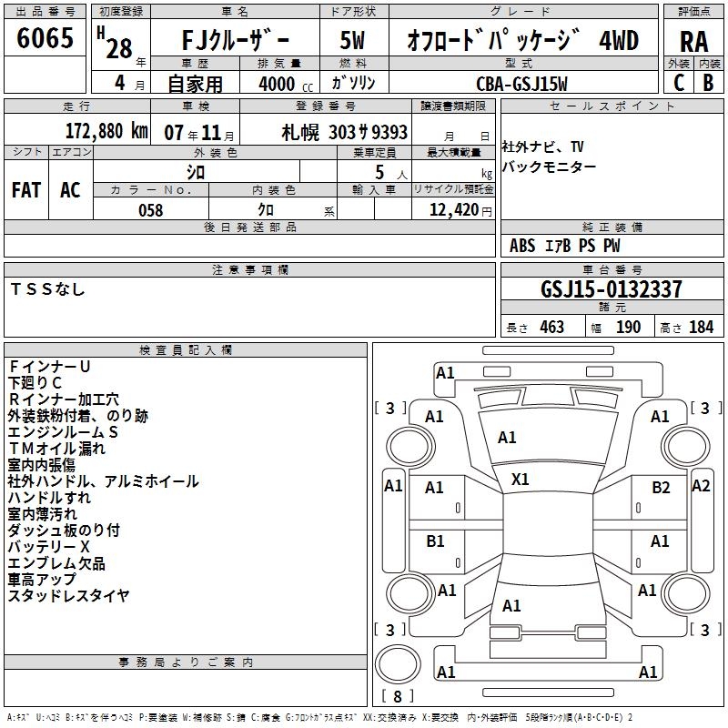
Task: Click inspector note 室内内張傷
Action: tap(41, 465)
